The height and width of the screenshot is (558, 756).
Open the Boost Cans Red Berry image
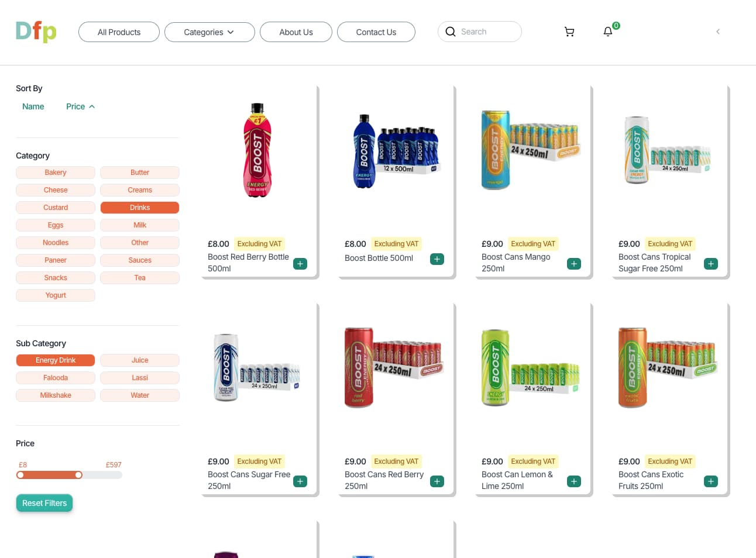(x=394, y=367)
